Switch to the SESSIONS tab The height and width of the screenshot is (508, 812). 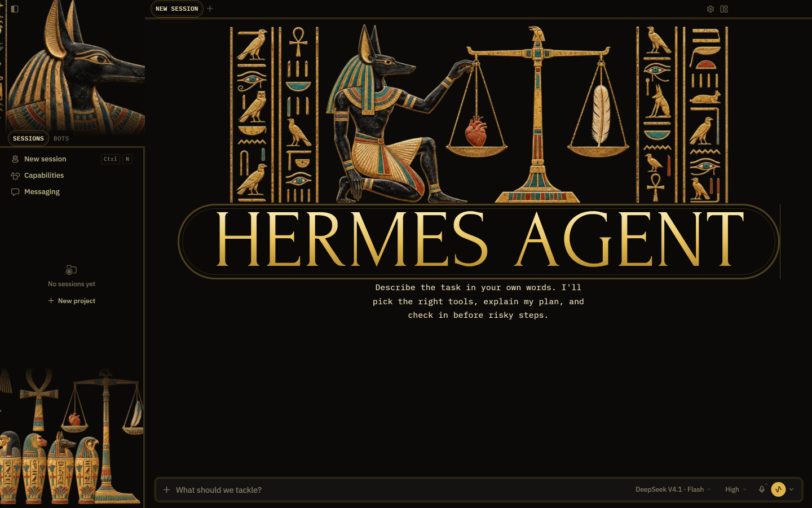28,138
